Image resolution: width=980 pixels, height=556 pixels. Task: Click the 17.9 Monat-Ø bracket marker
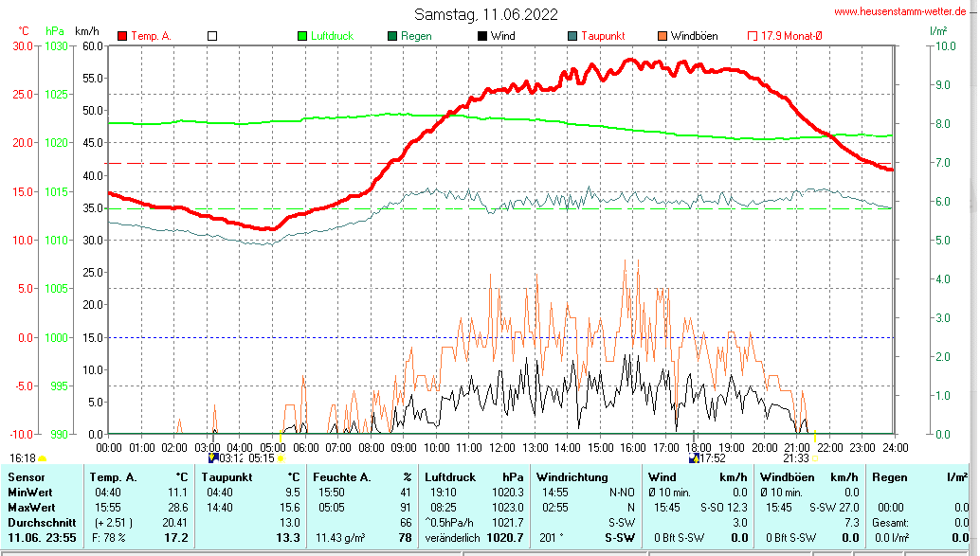pos(753,36)
